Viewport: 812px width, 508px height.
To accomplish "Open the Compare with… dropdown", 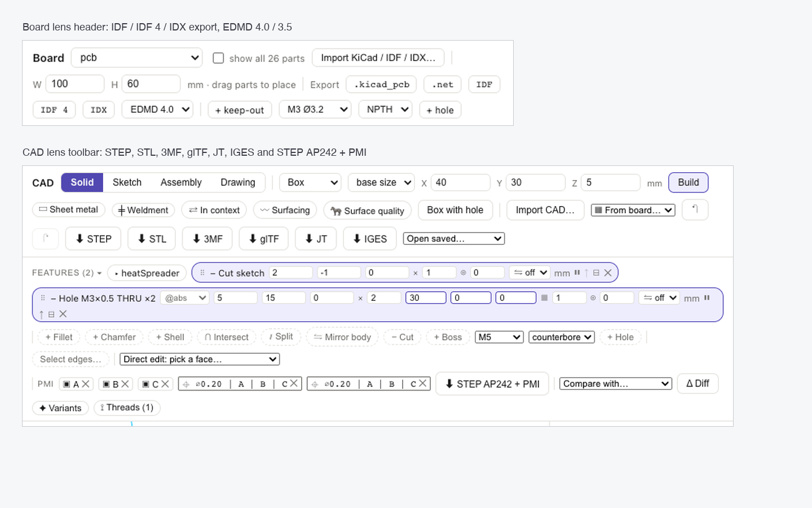I will [616, 384].
